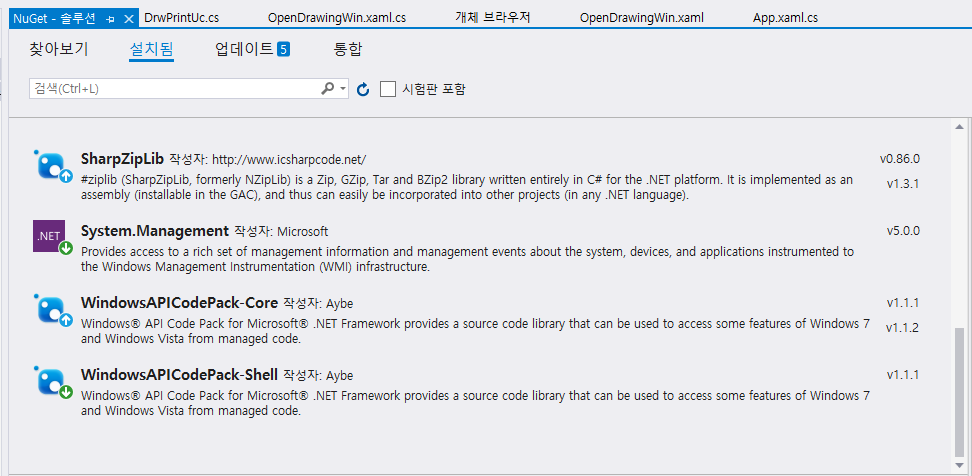
Task: Click the author link http://www.icsharpcode.net/
Action: 289,160
